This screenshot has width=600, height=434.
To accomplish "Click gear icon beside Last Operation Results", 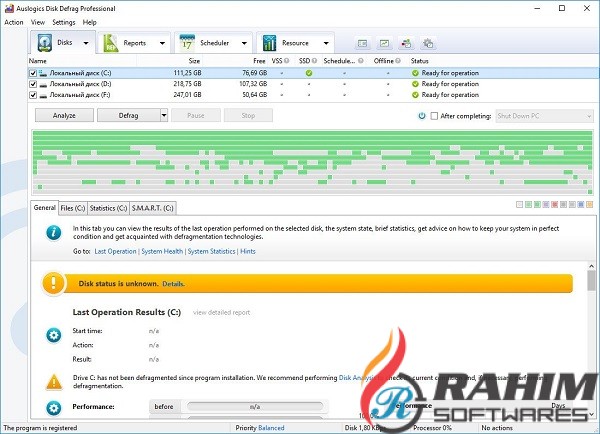I will point(54,335).
